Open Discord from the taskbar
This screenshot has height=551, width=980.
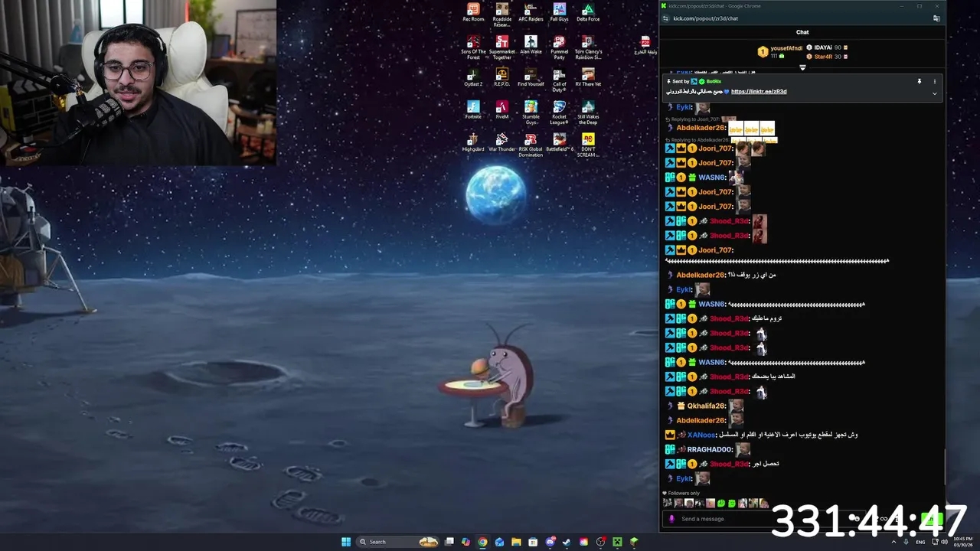pyautogui.click(x=550, y=542)
